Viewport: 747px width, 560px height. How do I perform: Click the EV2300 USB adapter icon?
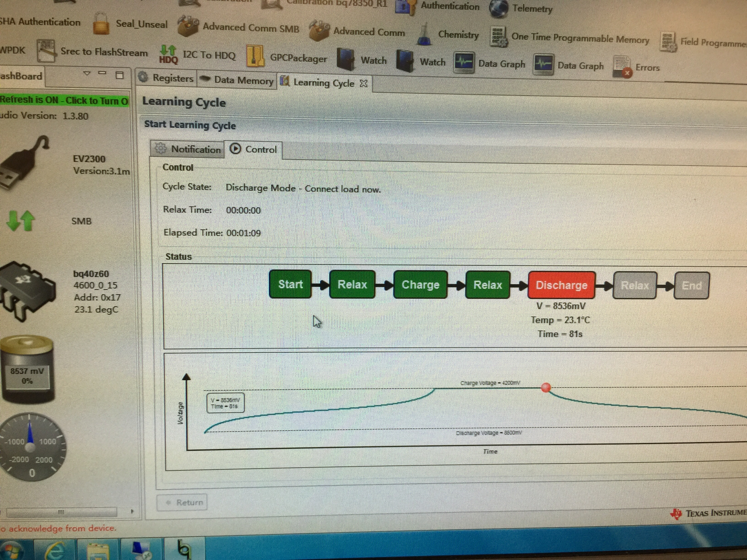coord(25,162)
